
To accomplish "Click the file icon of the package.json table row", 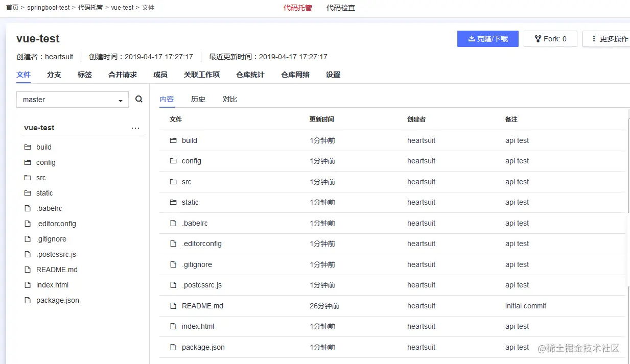I will (173, 347).
